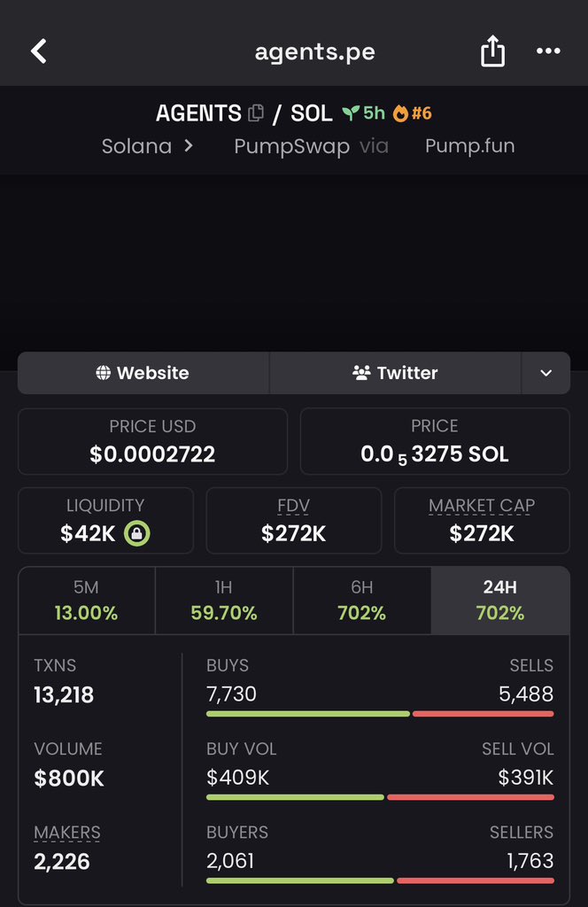The height and width of the screenshot is (907, 588).
Task: Open the PumpSwap DEX link
Action: coord(291,146)
